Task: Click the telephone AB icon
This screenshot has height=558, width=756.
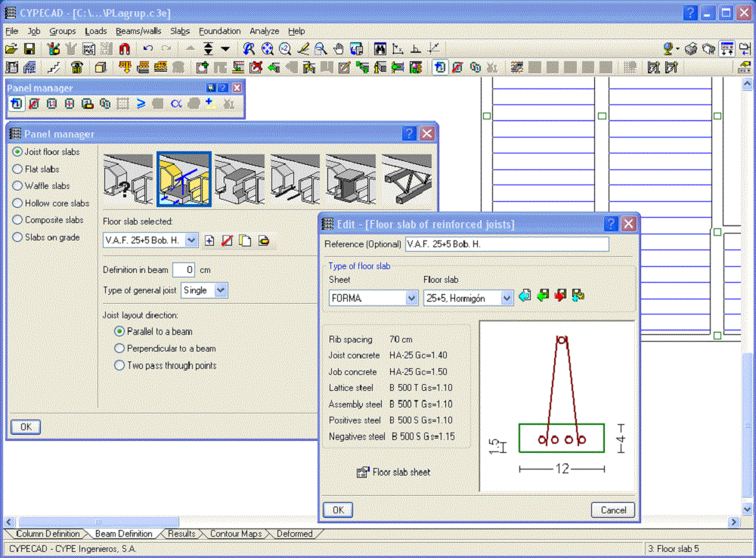Action: tap(76, 67)
